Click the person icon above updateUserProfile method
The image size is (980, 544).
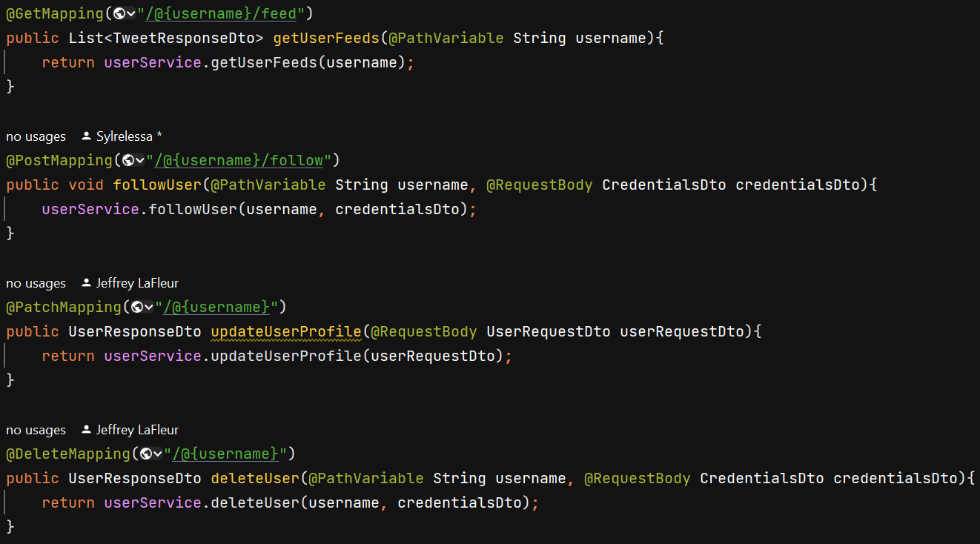coord(86,283)
